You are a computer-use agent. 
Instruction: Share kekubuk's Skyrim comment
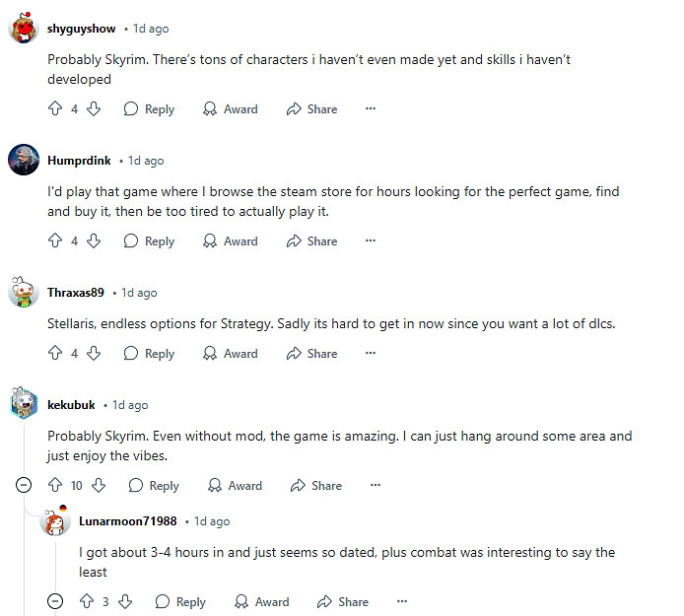coord(316,485)
